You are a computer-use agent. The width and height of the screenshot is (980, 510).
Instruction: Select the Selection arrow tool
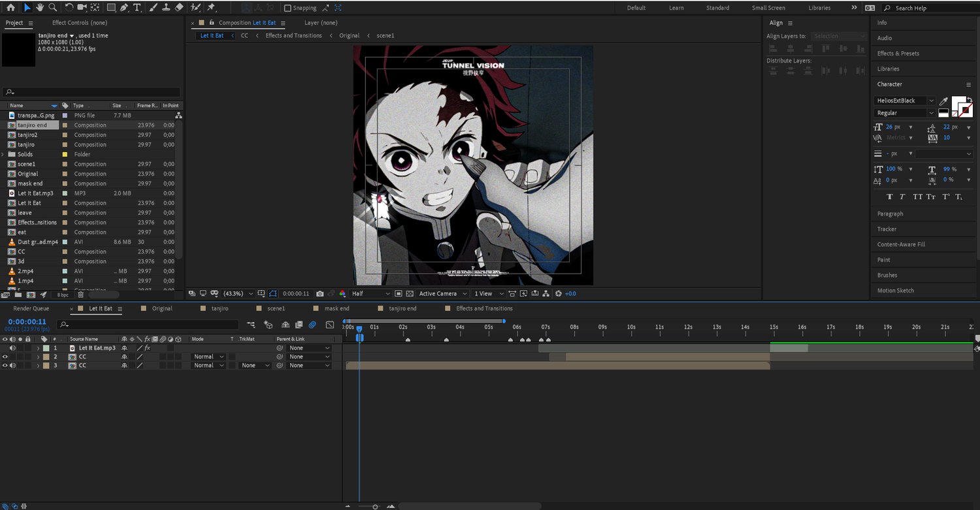[27, 8]
